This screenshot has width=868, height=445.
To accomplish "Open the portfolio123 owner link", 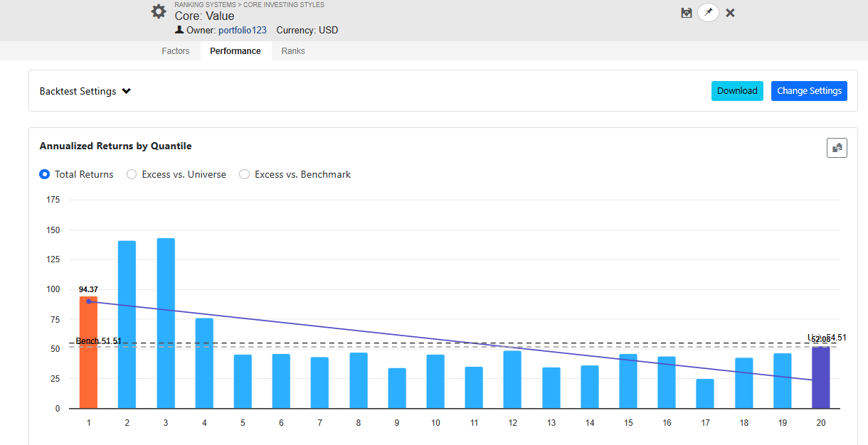I will tap(243, 31).
